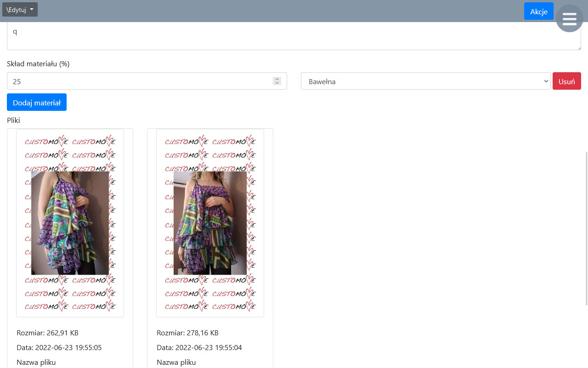Screen dimensions: 588x368
Task: Decrease material percentage with down arrow
Action: pos(277,83)
